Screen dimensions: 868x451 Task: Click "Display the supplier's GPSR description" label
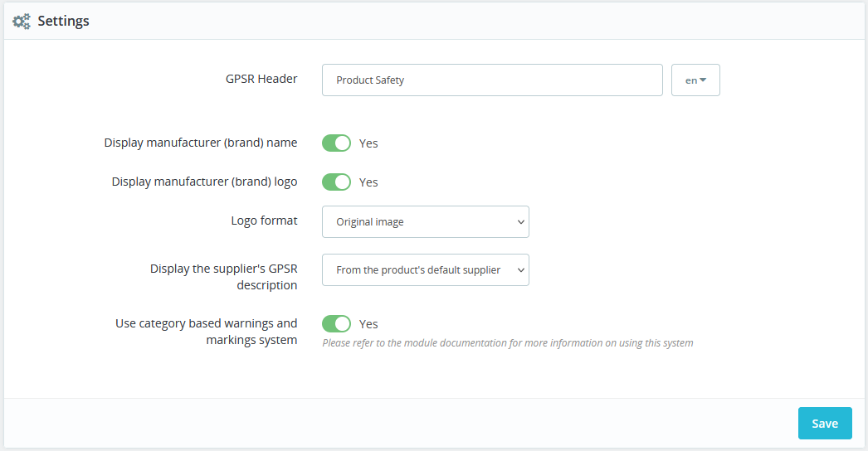coord(224,277)
